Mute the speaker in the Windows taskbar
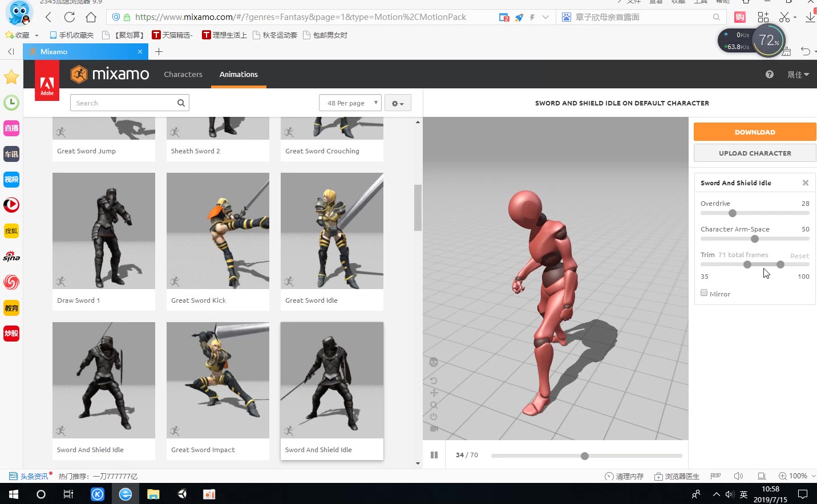The width and height of the screenshot is (817, 504). click(729, 494)
